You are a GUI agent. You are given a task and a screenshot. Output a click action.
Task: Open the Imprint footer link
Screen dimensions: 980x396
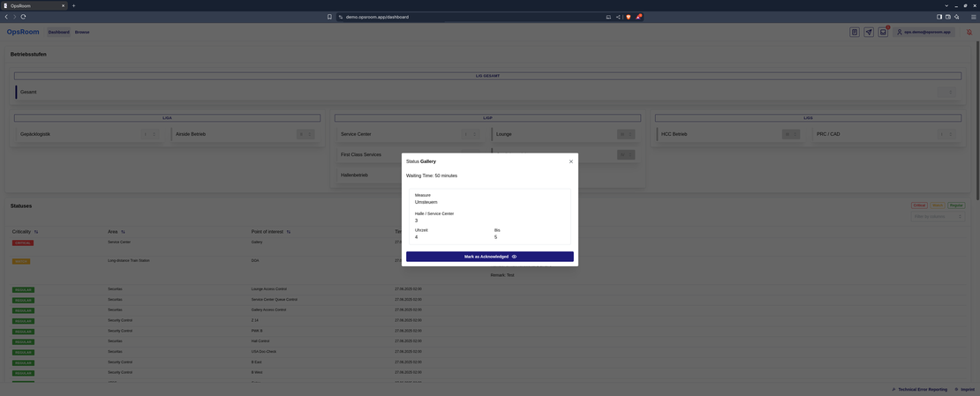click(x=966, y=389)
